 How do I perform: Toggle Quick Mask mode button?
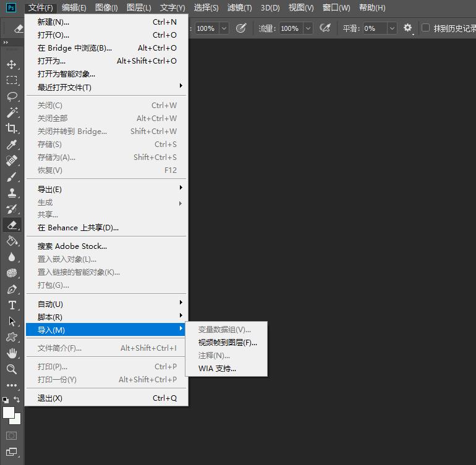(11, 435)
